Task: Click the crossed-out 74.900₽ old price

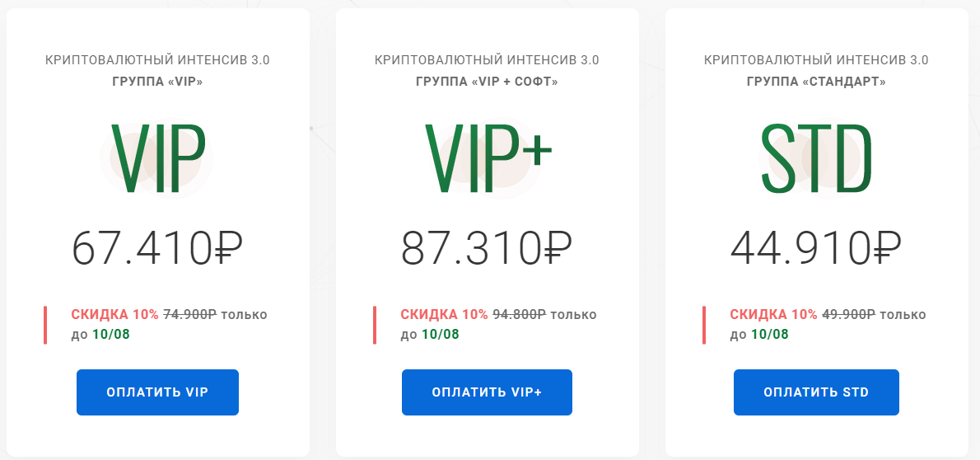Action: pyautogui.click(x=190, y=315)
